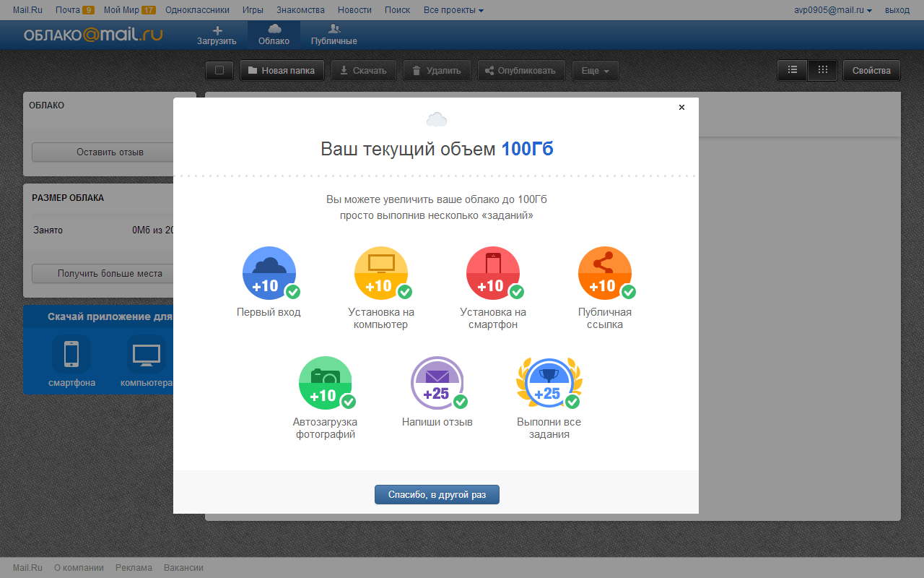Click выход to log out
924x578 pixels.
click(x=897, y=10)
